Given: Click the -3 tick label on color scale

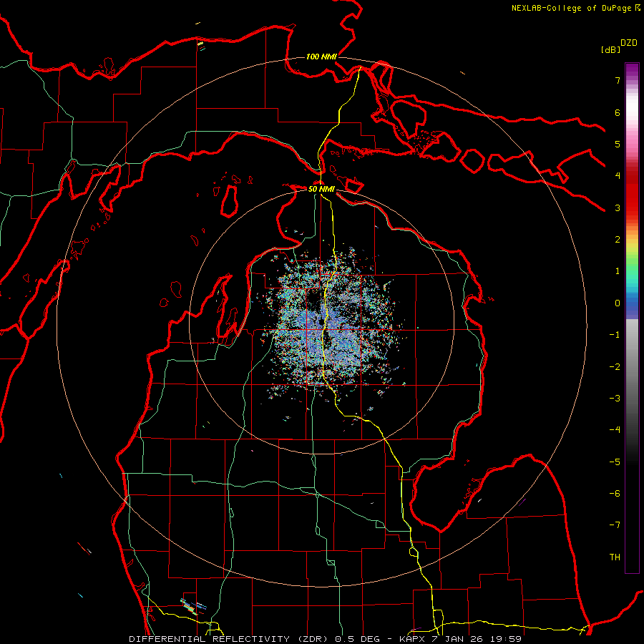Looking at the screenshot, I should click(615, 399).
